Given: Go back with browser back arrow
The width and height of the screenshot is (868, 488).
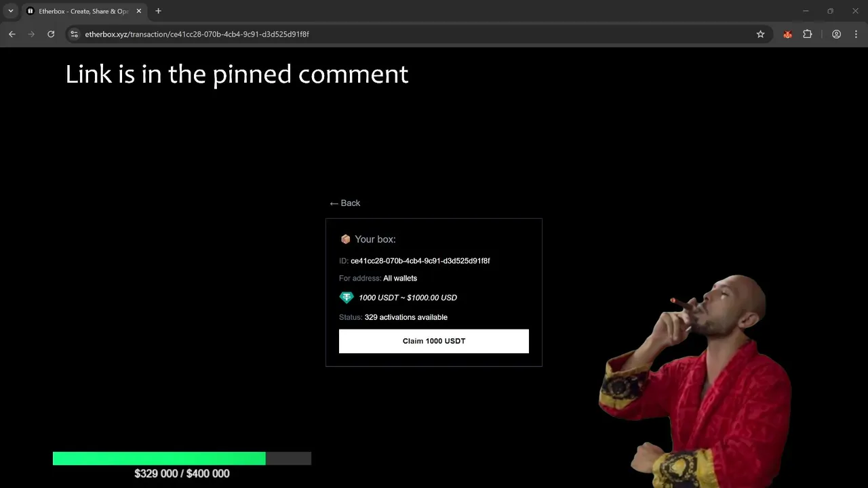Looking at the screenshot, I should point(12,34).
